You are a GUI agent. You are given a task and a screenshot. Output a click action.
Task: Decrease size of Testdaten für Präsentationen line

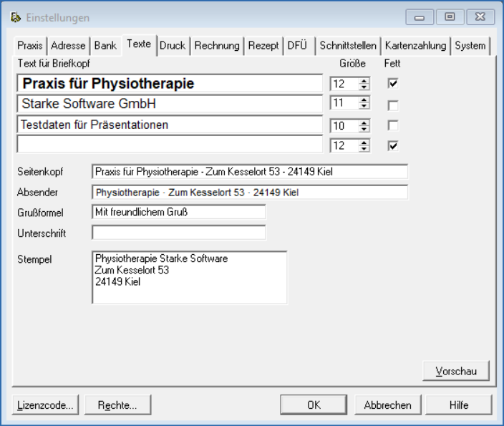364,129
